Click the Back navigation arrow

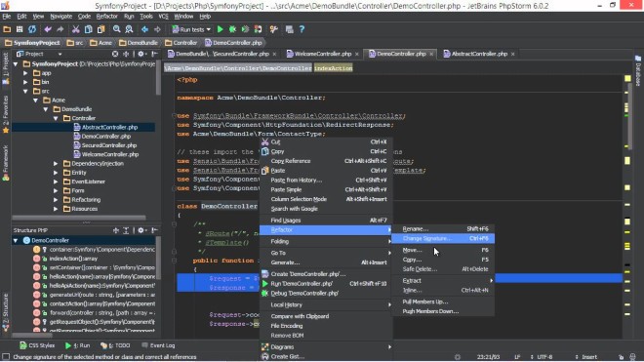(144, 29)
